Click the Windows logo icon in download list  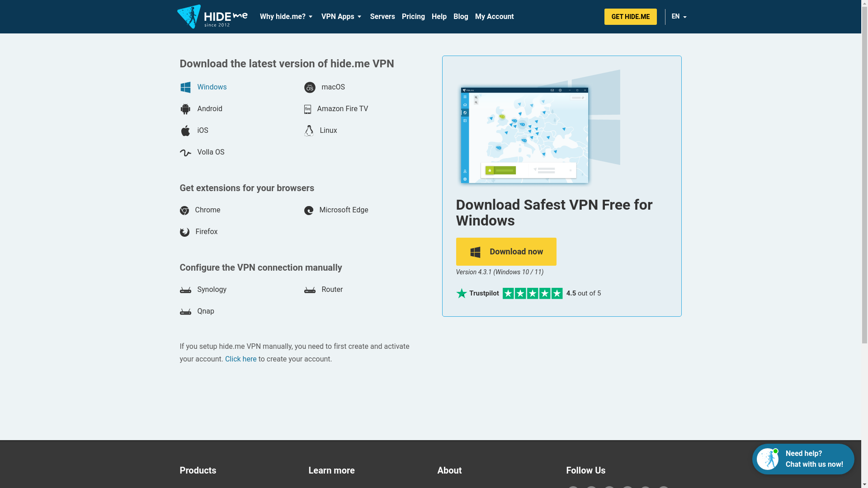coord(185,87)
